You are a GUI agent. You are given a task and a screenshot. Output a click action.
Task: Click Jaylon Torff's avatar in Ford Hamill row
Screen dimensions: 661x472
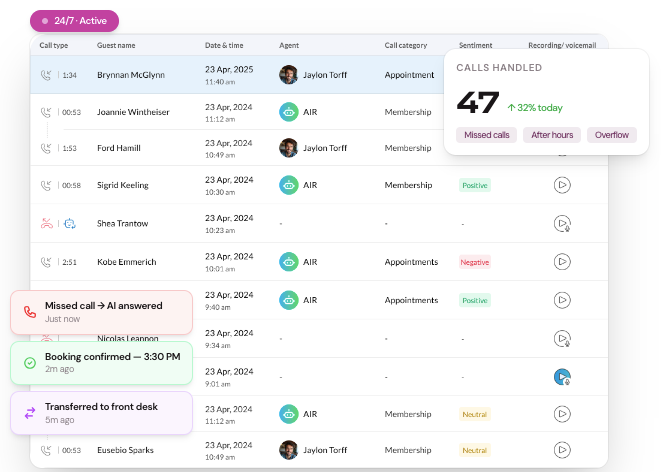[289, 148]
